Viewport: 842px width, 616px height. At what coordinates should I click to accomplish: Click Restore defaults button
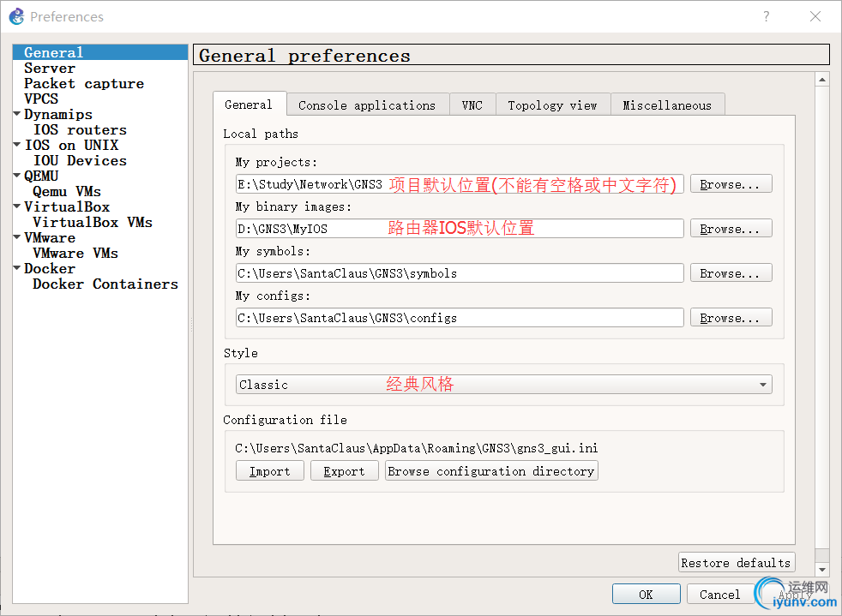tap(736, 563)
